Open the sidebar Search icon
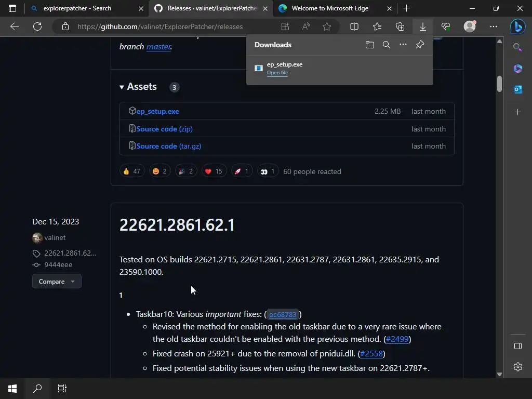 tap(517, 47)
